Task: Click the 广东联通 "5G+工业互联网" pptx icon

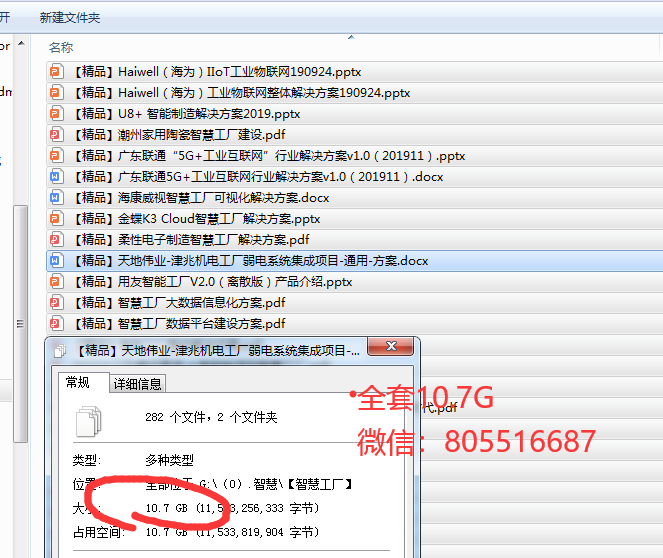Action: (56, 156)
